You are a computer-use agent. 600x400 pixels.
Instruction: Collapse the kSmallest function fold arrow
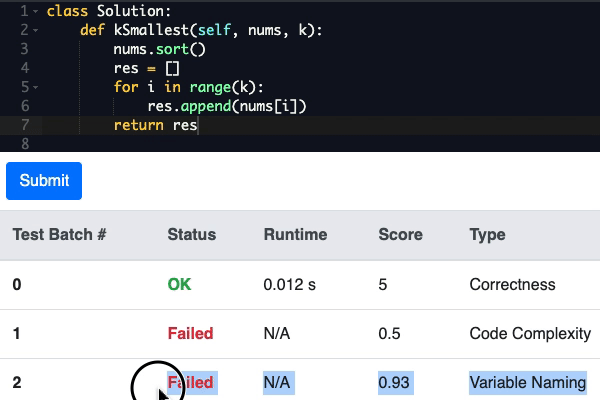click(36, 30)
